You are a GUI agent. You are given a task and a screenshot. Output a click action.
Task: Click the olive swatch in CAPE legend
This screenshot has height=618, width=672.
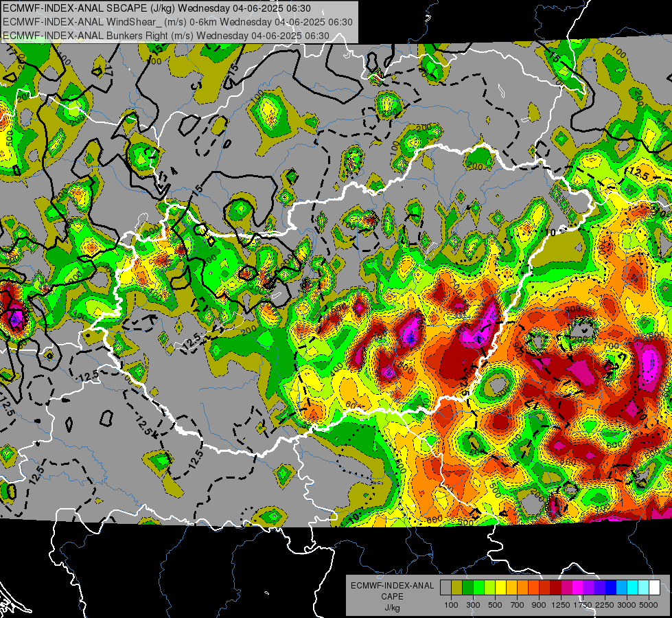pos(457,587)
